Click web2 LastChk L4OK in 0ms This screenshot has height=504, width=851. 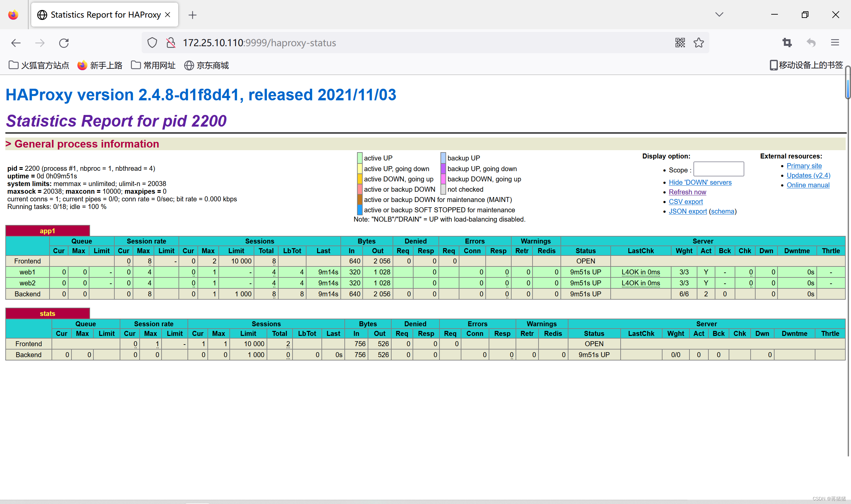pyautogui.click(x=640, y=283)
